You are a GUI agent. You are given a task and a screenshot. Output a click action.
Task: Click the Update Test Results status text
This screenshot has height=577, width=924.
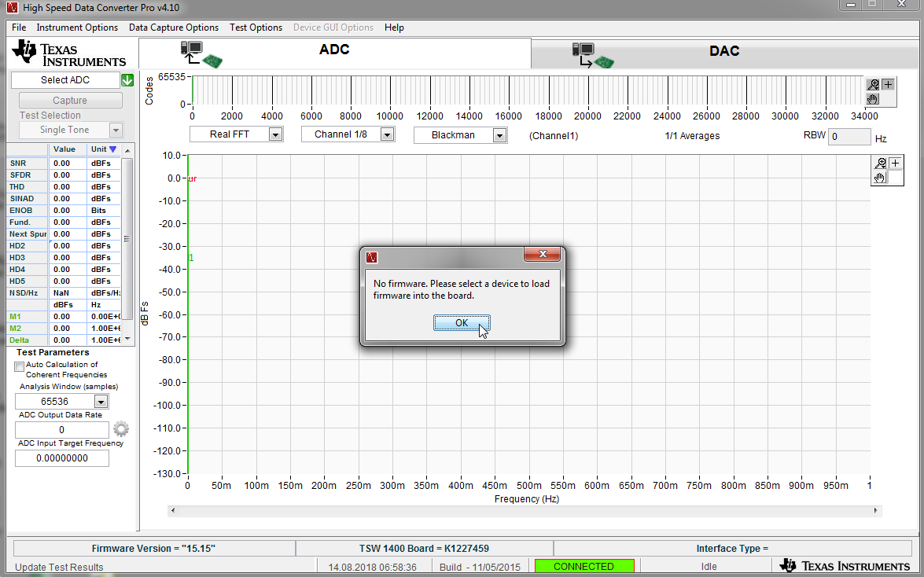59,567
